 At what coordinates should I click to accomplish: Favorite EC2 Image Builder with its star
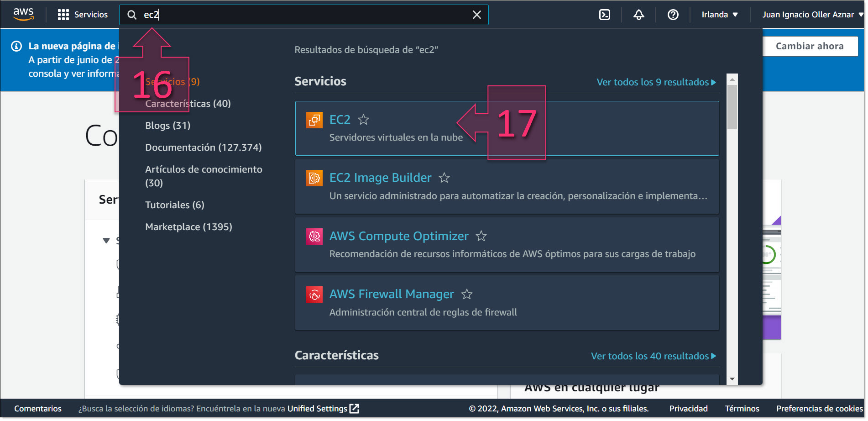[444, 178]
